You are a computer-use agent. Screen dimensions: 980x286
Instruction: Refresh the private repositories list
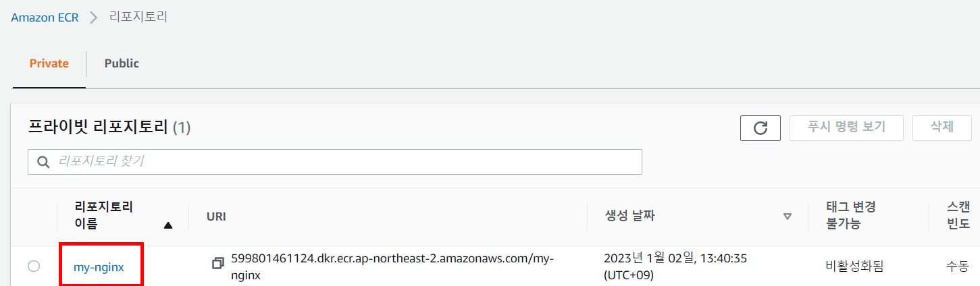[x=760, y=127]
